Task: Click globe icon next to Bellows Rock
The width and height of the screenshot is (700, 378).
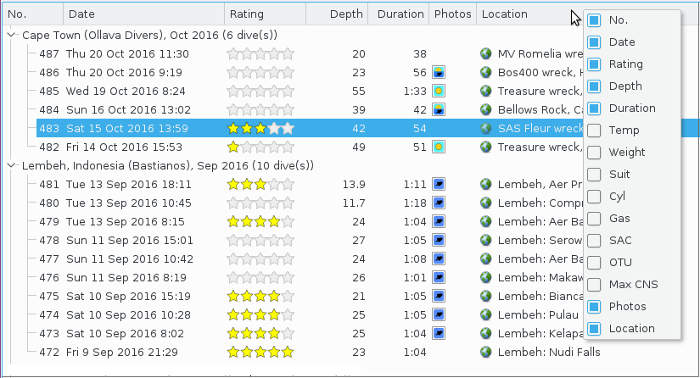Action: (x=486, y=110)
